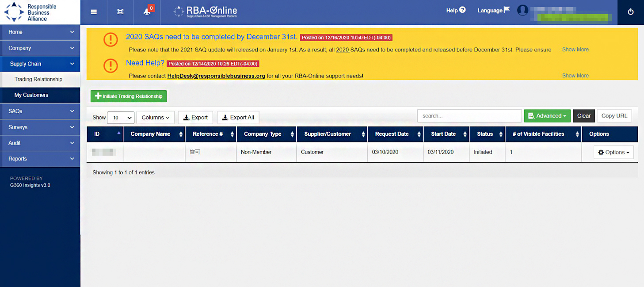The image size is (644, 287).
Task: Click the Export All button
Action: [238, 117]
